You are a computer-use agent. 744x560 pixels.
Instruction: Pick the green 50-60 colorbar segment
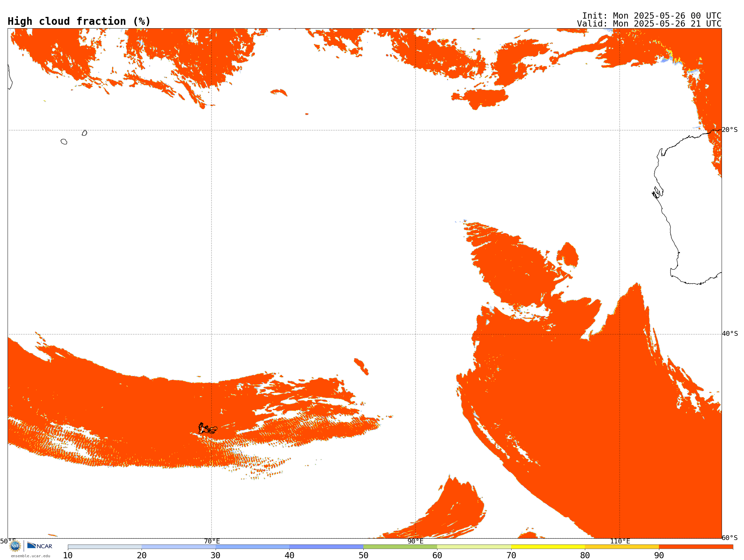click(400, 547)
